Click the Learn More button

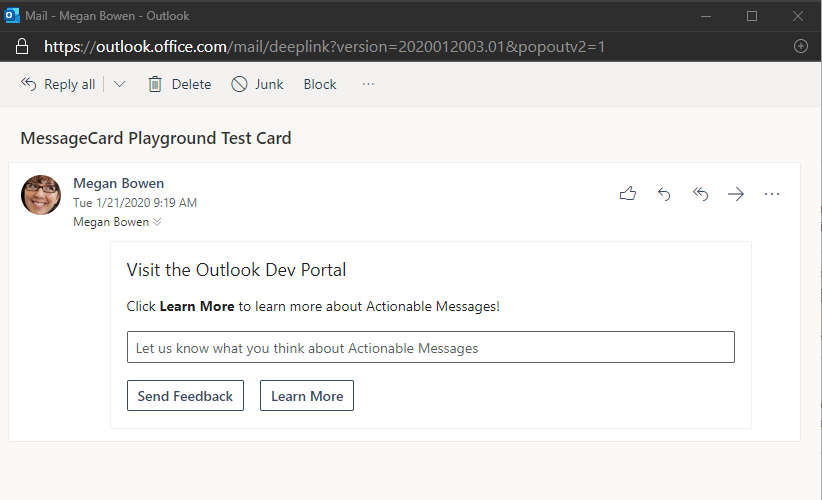pyautogui.click(x=307, y=396)
